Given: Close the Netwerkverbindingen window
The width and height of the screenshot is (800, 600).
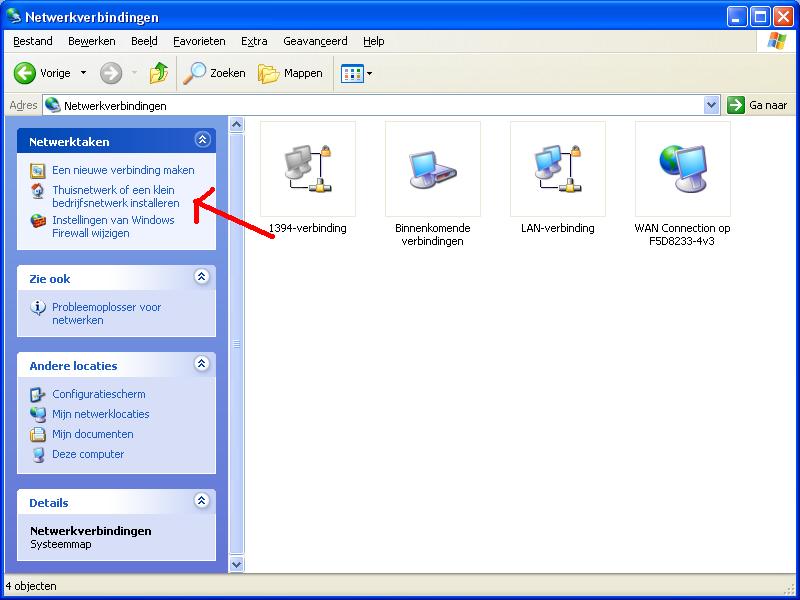Looking at the screenshot, I should click(783, 17).
